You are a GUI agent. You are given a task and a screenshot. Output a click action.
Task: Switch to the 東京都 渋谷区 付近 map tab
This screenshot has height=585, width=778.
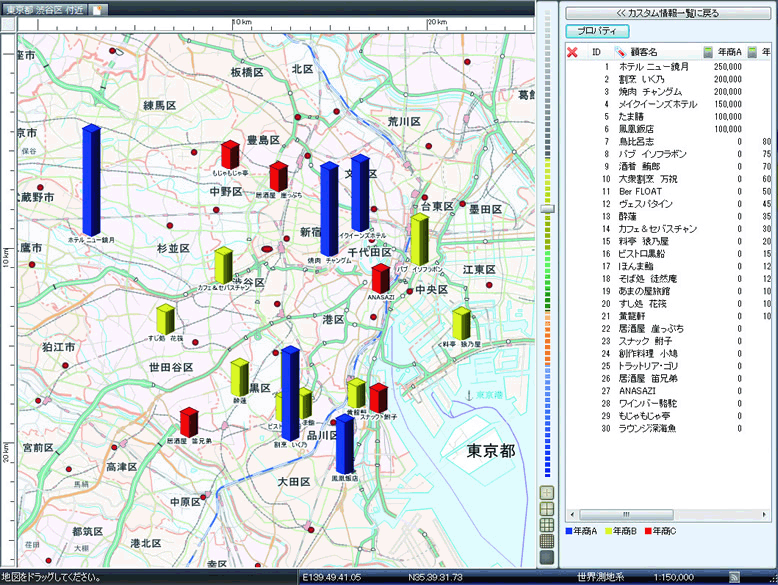[x=45, y=10]
